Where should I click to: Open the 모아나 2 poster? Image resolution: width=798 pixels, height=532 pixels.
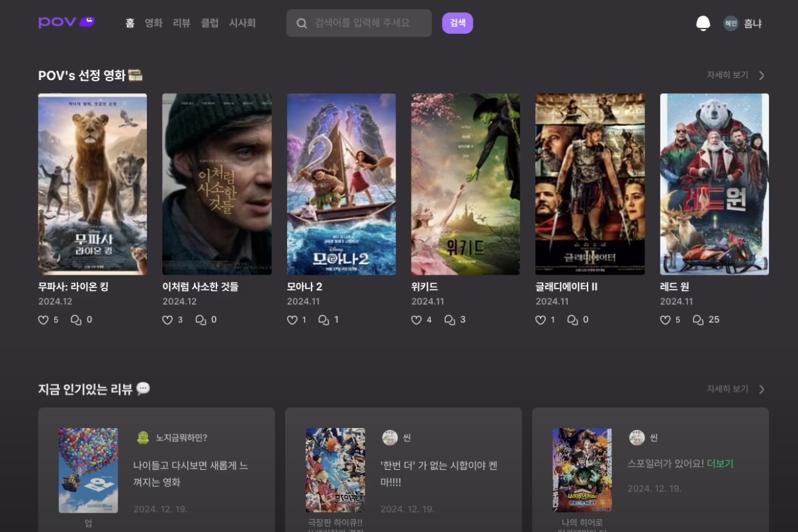click(341, 184)
